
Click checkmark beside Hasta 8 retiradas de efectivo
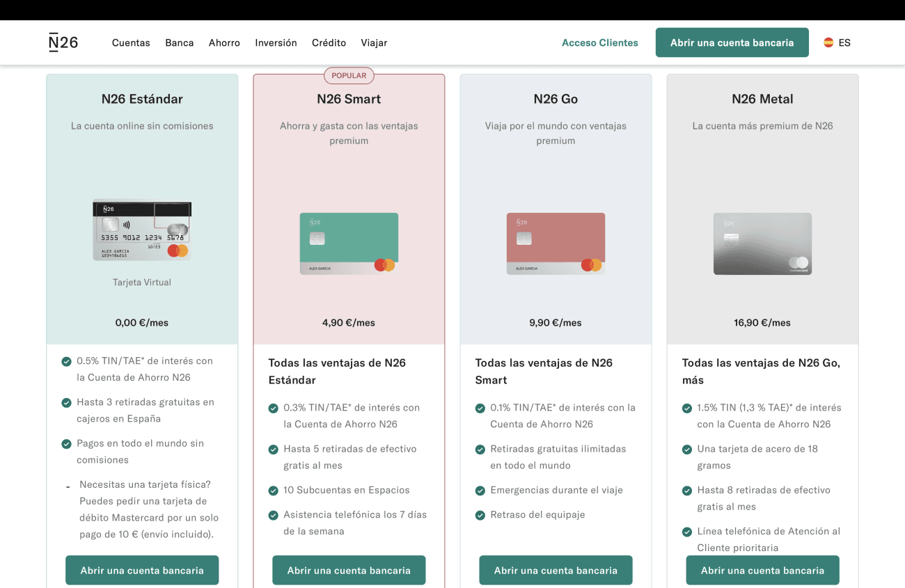click(x=687, y=490)
